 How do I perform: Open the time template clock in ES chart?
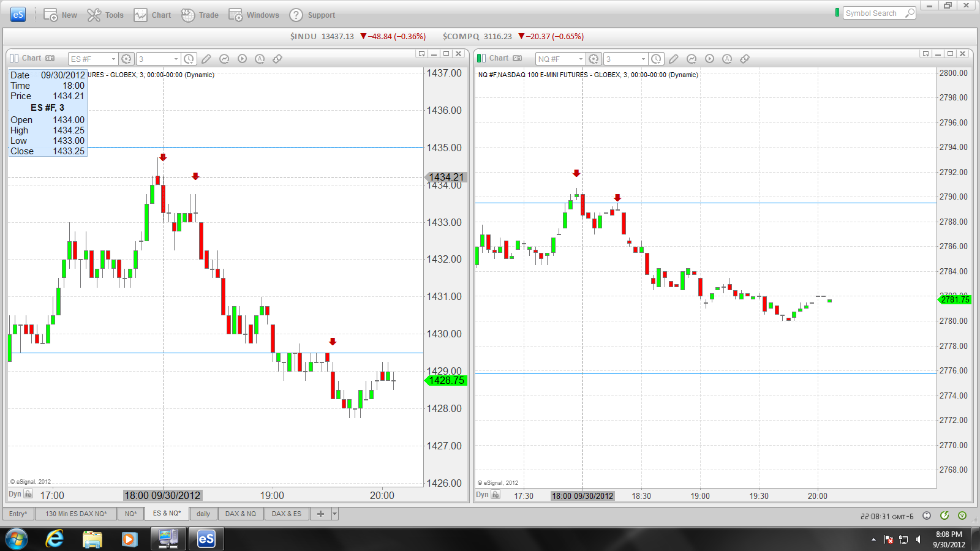tap(189, 59)
